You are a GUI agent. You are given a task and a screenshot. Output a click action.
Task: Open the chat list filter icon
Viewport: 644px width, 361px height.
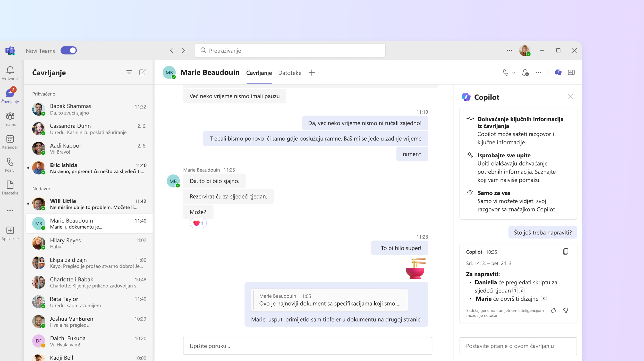pyautogui.click(x=129, y=72)
